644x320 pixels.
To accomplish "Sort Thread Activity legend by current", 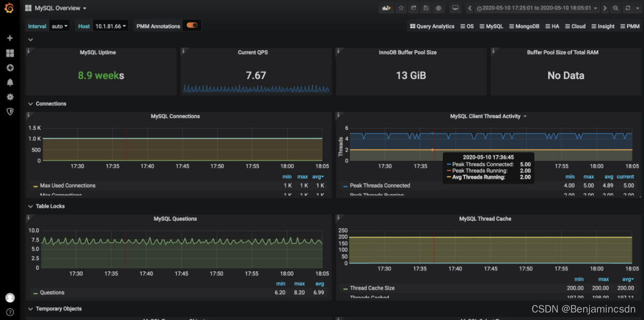I will 625,176.
